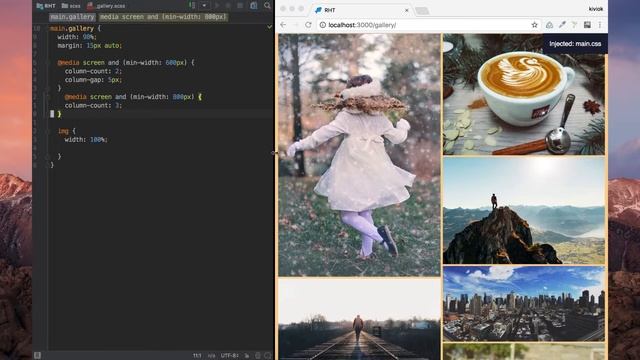The image size is (640, 360).
Task: Click the site info icon in address bar
Action: pyautogui.click(x=322, y=25)
